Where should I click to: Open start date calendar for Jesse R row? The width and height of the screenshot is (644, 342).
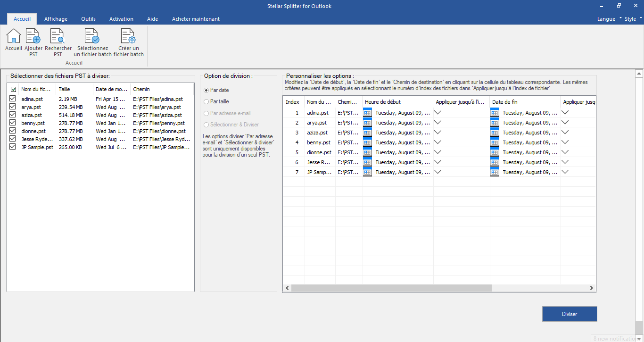[x=368, y=162]
